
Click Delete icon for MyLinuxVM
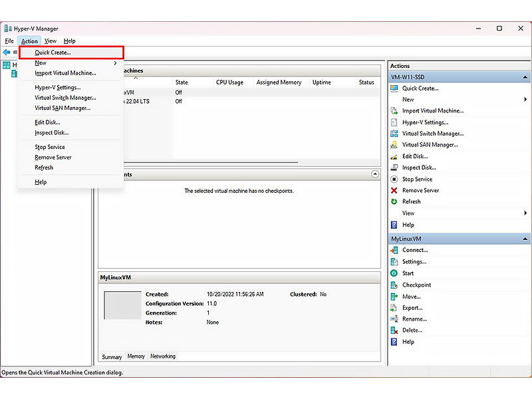(x=394, y=330)
